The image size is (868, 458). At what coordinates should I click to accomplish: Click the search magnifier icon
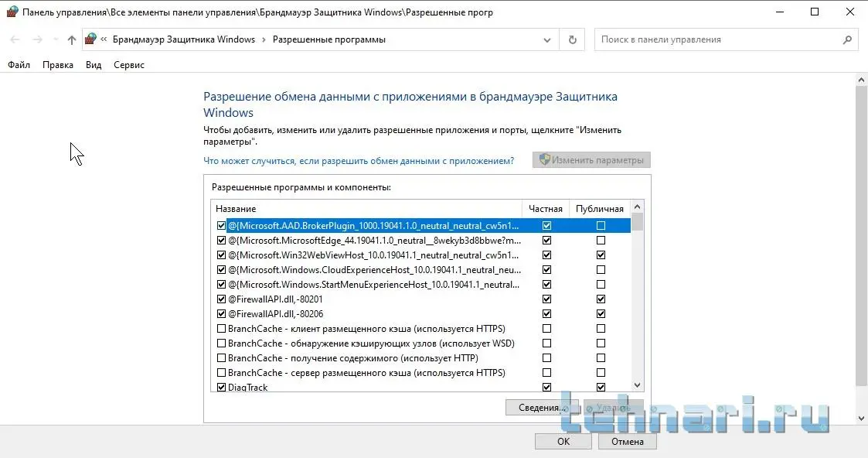coord(847,39)
